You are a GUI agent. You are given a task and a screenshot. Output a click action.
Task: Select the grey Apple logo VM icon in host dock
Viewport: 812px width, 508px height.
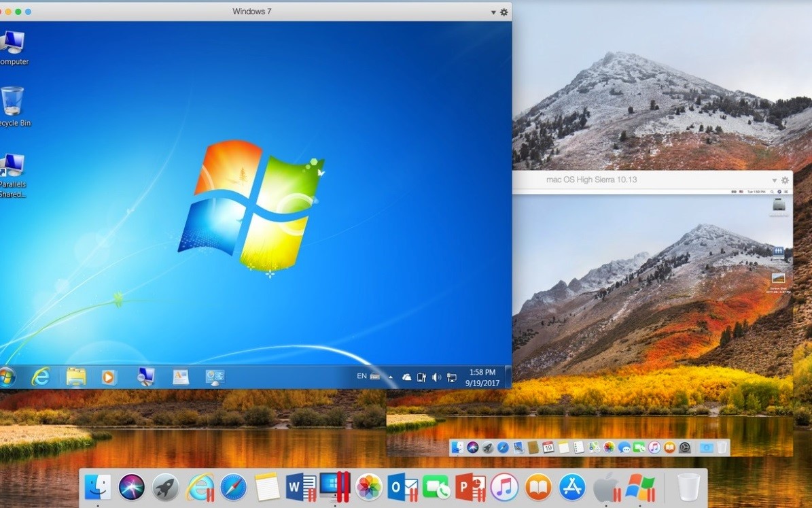[x=606, y=488]
